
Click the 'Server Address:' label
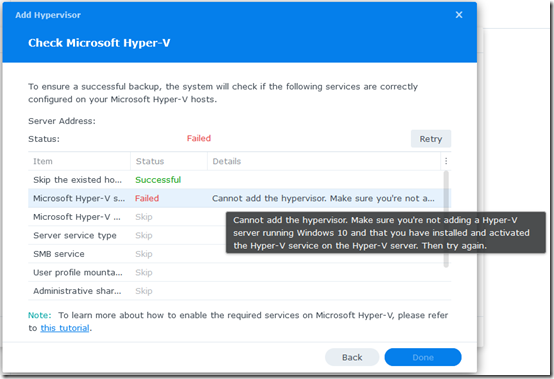pos(62,121)
